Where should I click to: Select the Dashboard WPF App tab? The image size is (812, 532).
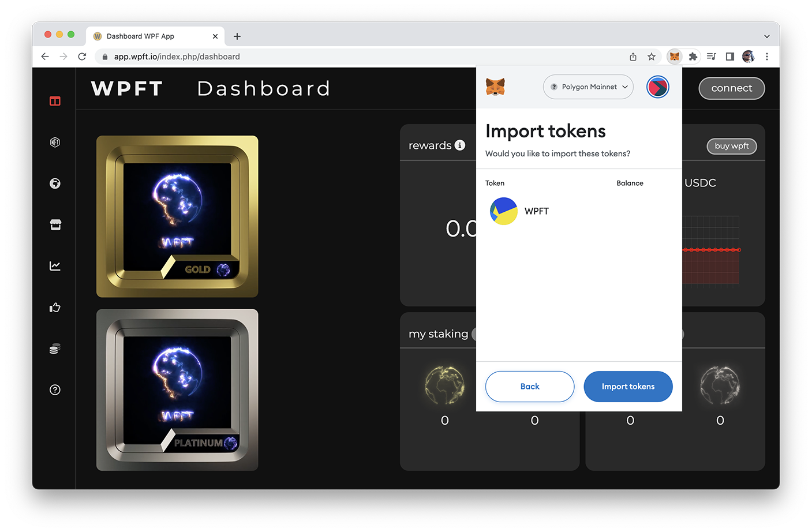pos(155,36)
